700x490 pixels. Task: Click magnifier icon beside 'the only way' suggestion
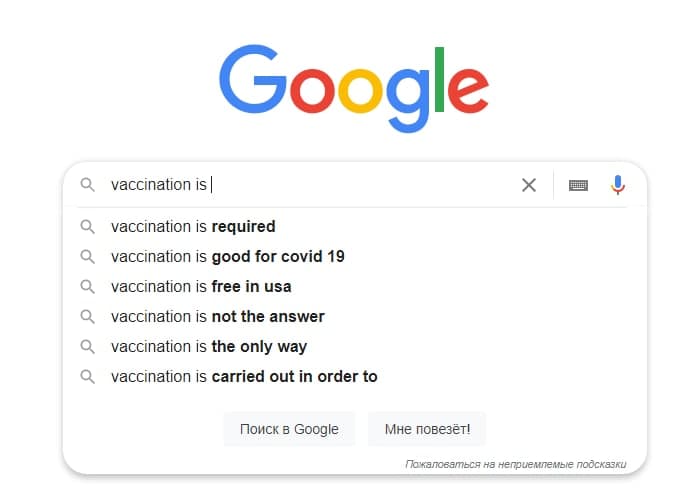tap(88, 347)
